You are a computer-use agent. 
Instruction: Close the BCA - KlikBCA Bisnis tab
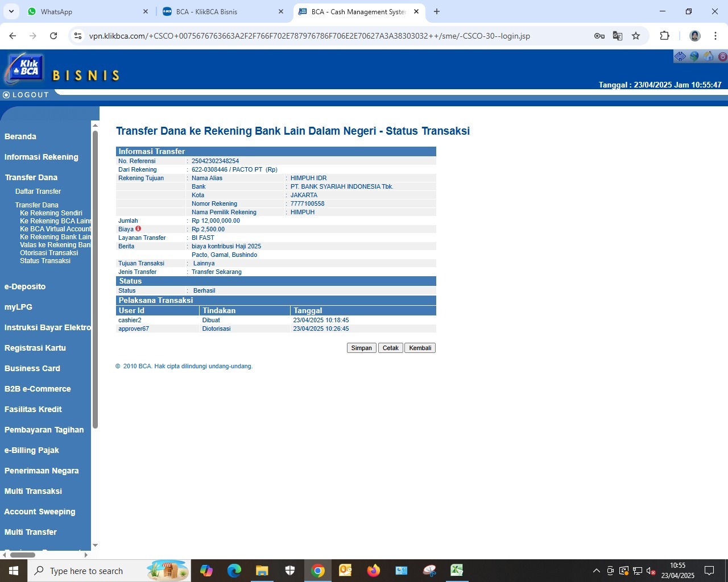281,11
